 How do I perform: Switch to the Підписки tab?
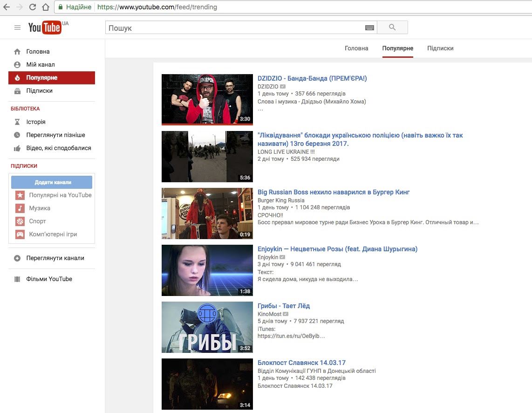(x=440, y=48)
